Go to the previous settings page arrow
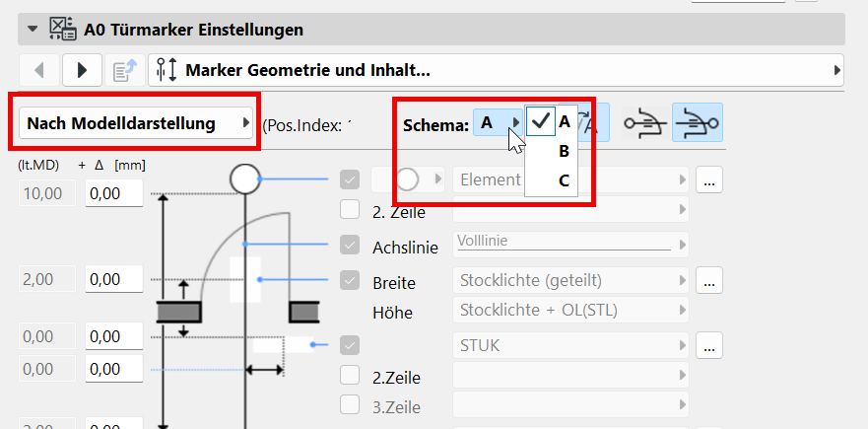Image resolution: width=868 pixels, height=429 pixels. 39,70
